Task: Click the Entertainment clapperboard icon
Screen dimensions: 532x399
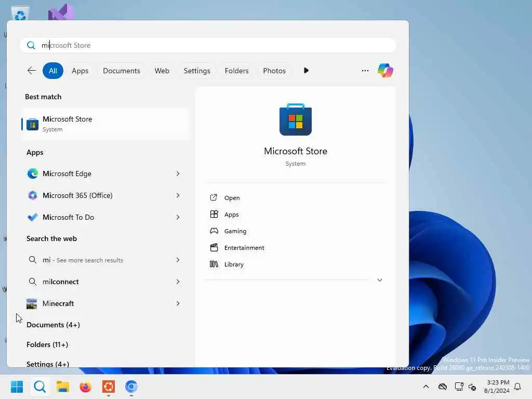Action: click(x=214, y=247)
